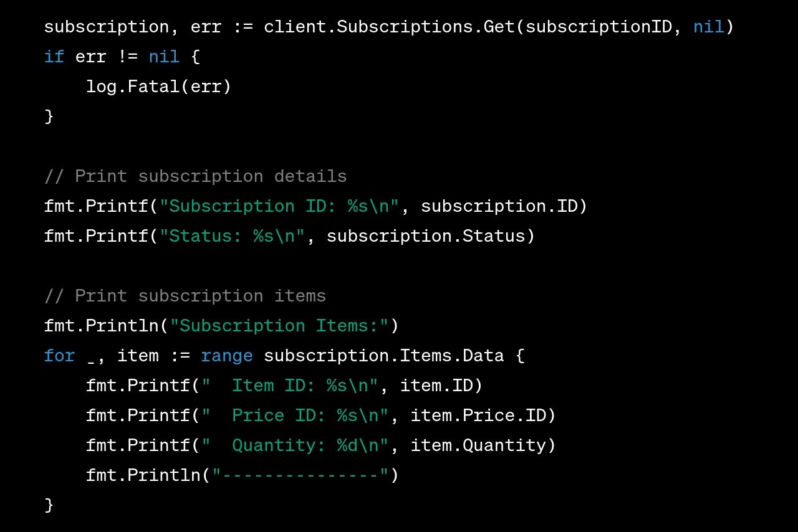
Task: Click item.Quantity in the Quantity Printf
Action: pyautogui.click(x=478, y=445)
